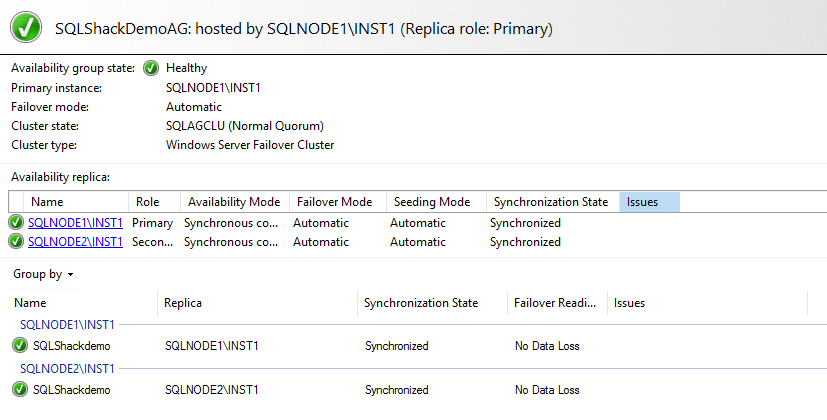Click SQLShackdemo status icon under SQLNODE1\INST1 group
827x420 pixels.
(20, 346)
